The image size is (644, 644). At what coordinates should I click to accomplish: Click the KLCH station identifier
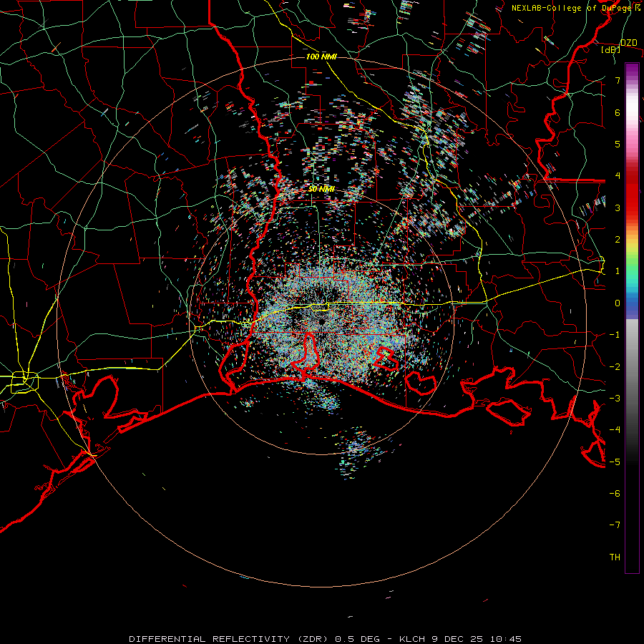(413, 639)
